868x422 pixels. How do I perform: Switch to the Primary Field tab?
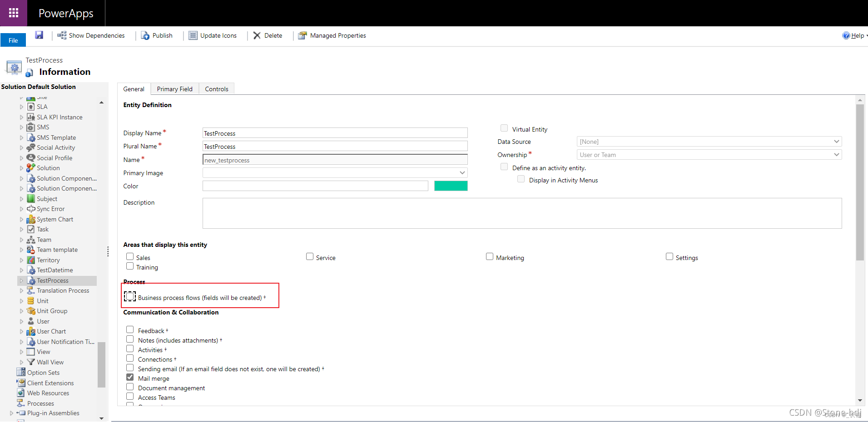[x=174, y=88]
